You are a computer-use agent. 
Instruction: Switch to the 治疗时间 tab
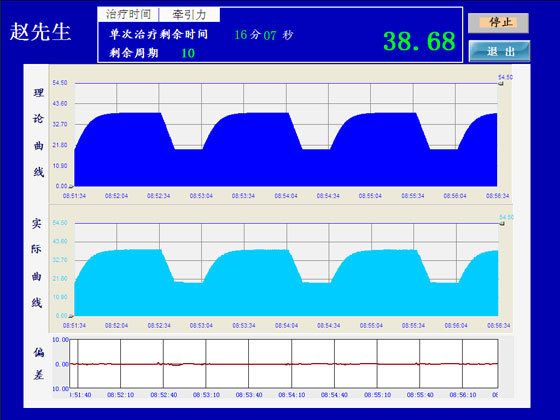[128, 15]
